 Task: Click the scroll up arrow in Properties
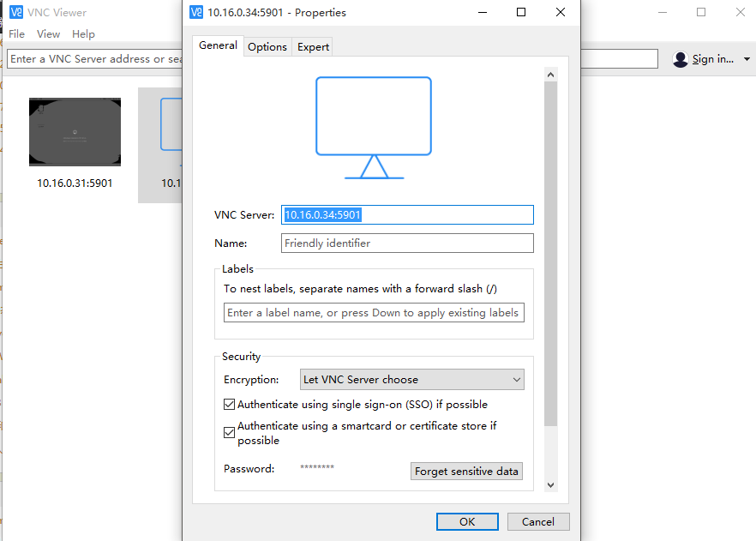pos(550,75)
